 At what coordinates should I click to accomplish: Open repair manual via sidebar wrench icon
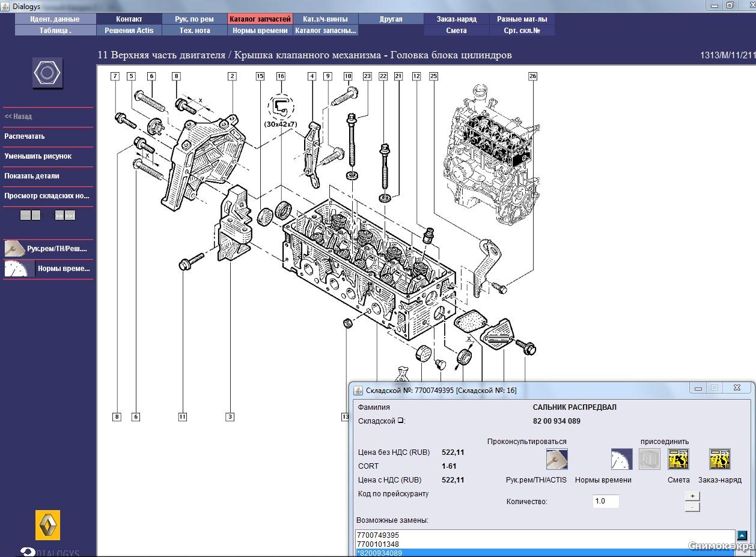pyautogui.click(x=15, y=248)
